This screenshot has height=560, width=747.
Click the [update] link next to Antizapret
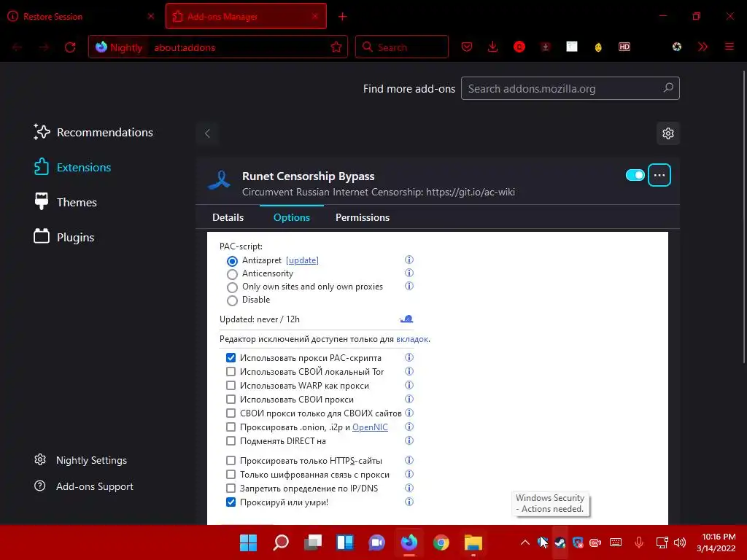click(x=302, y=260)
